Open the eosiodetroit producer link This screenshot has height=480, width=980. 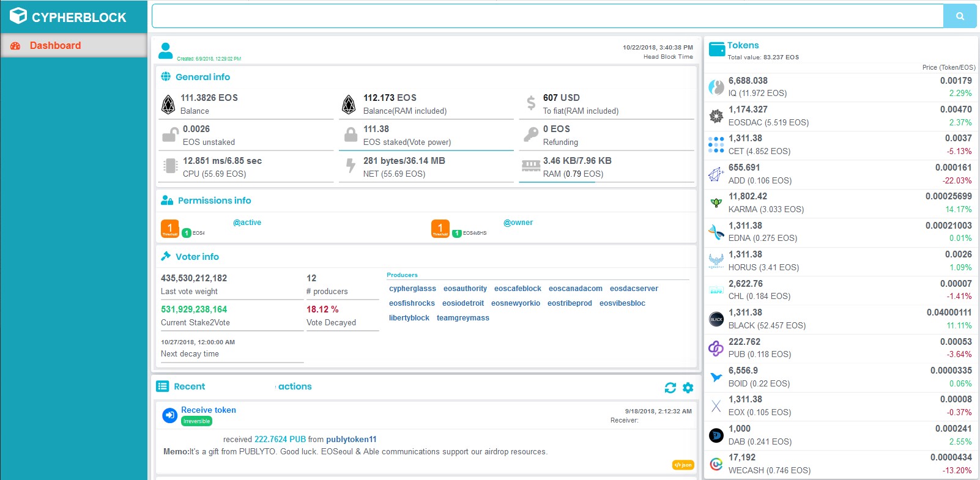[463, 303]
